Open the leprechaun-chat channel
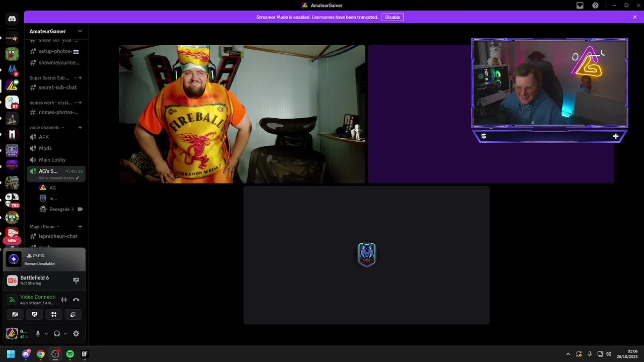This screenshot has height=362, width=644. pyautogui.click(x=56, y=236)
